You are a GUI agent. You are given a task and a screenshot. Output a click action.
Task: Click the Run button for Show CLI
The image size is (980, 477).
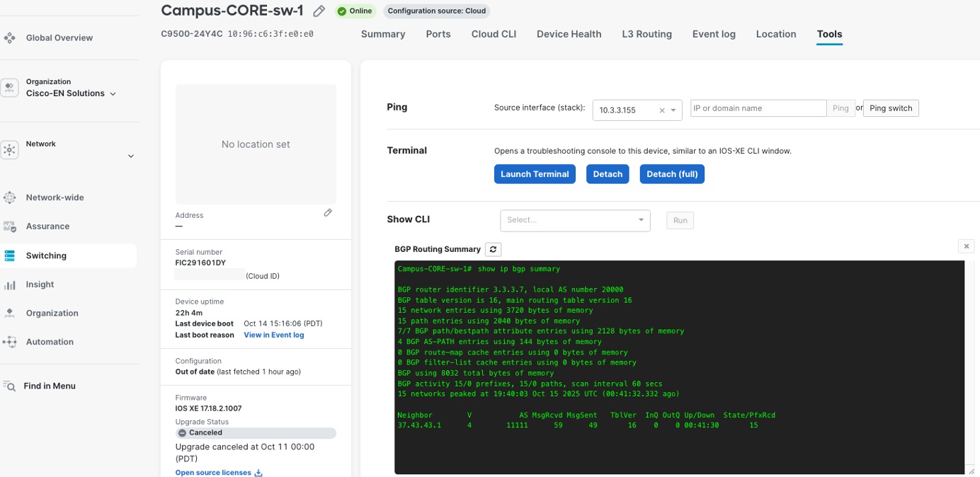680,220
